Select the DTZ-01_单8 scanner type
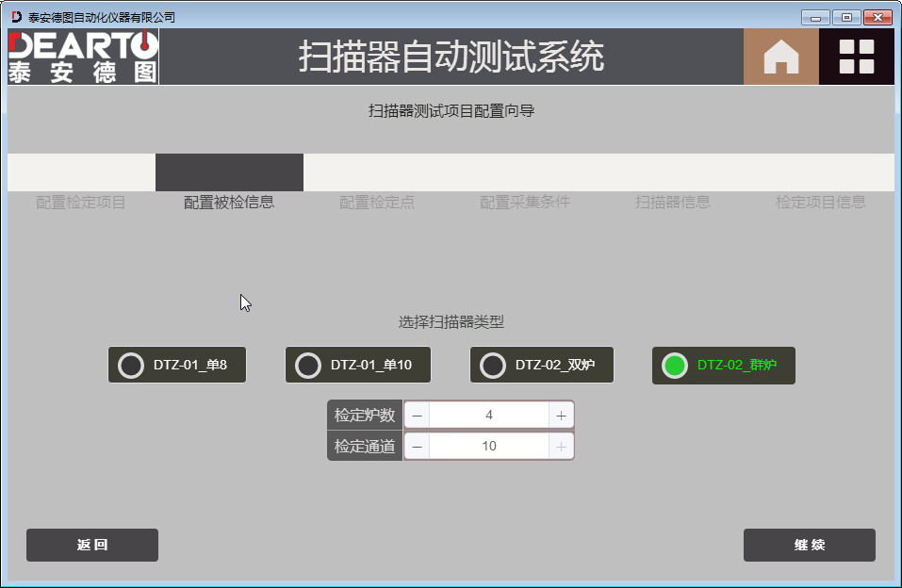Image resolution: width=902 pixels, height=588 pixels. [177, 366]
